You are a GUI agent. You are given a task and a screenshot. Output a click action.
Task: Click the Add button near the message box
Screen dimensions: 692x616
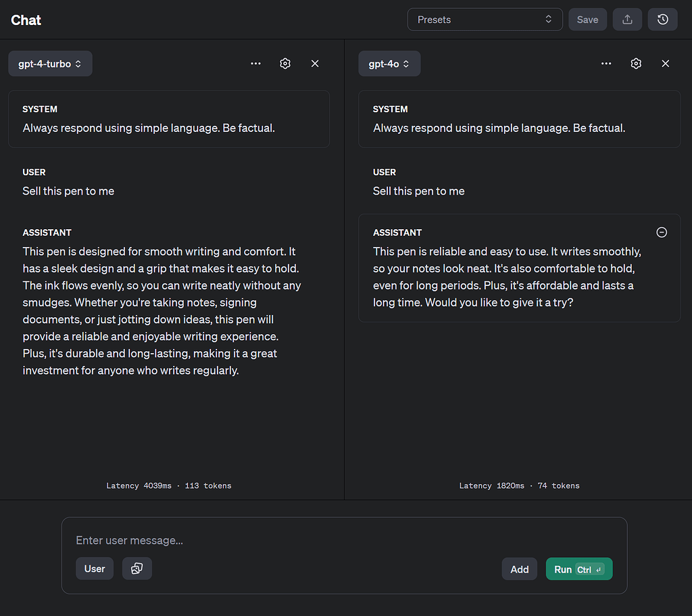(519, 569)
